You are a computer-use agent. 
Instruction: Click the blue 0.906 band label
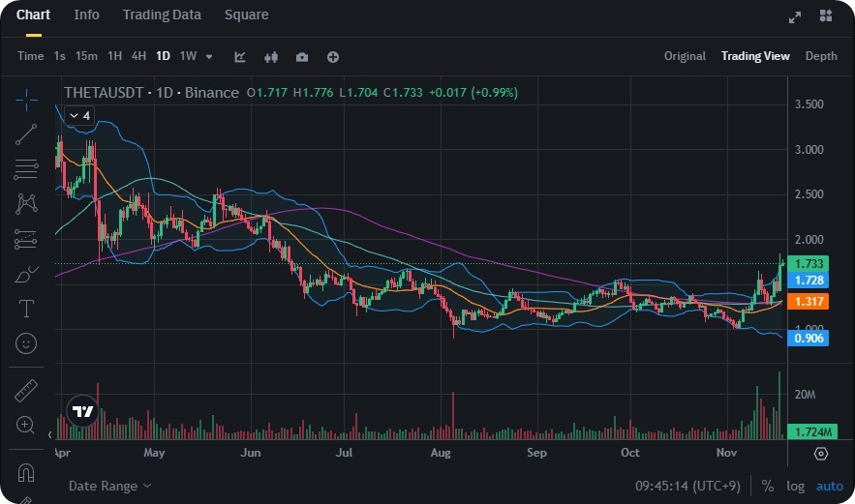click(x=809, y=338)
